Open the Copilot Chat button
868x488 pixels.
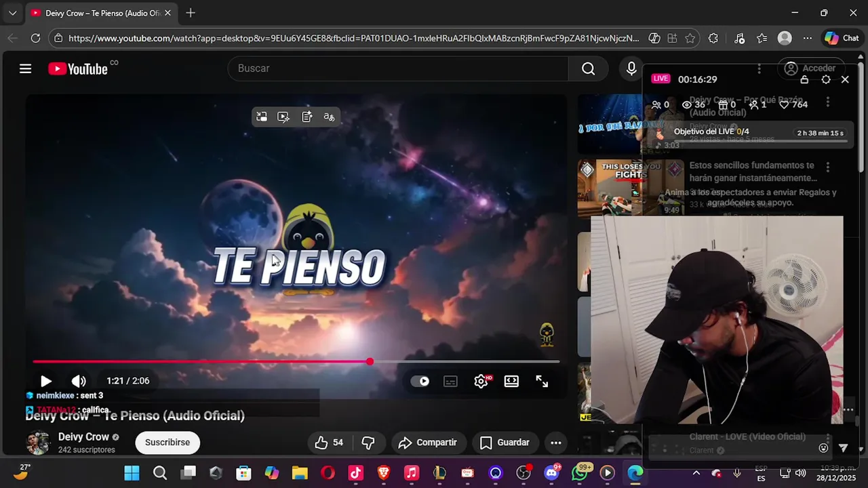pyautogui.click(x=842, y=39)
